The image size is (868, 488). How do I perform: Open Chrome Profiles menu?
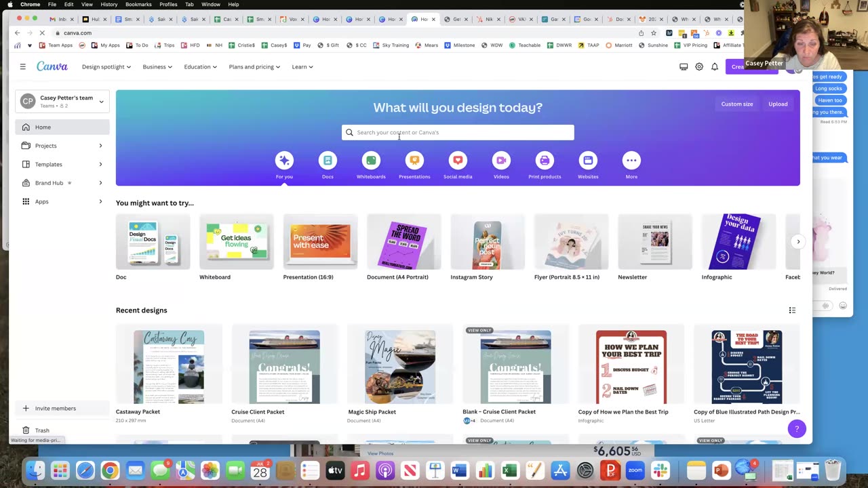pos(168,4)
